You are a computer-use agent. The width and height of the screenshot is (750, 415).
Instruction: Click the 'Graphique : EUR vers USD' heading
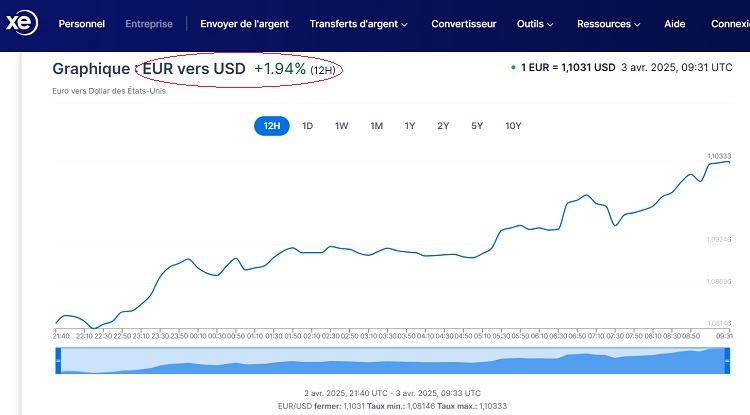[x=149, y=69]
